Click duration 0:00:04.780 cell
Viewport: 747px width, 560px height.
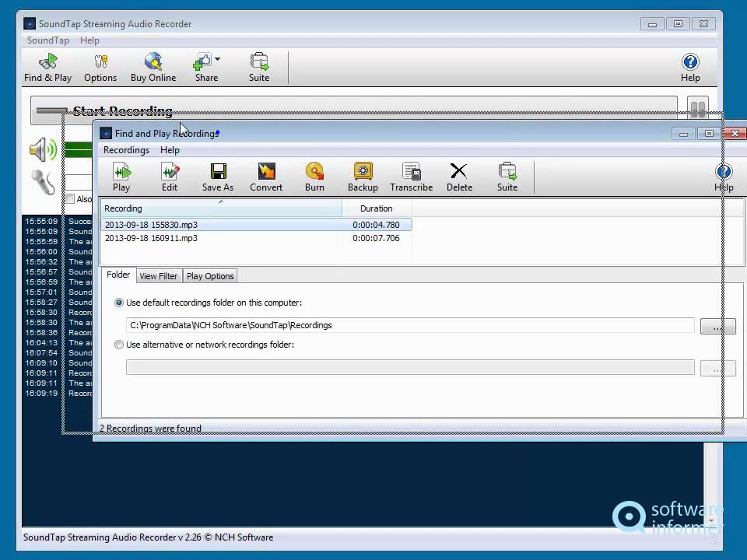(376, 225)
